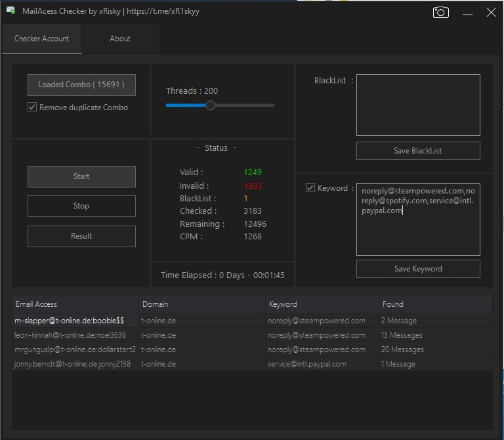Click the camera screenshot icon in title bar
Viewport: 504px width, 440px height.
click(441, 12)
